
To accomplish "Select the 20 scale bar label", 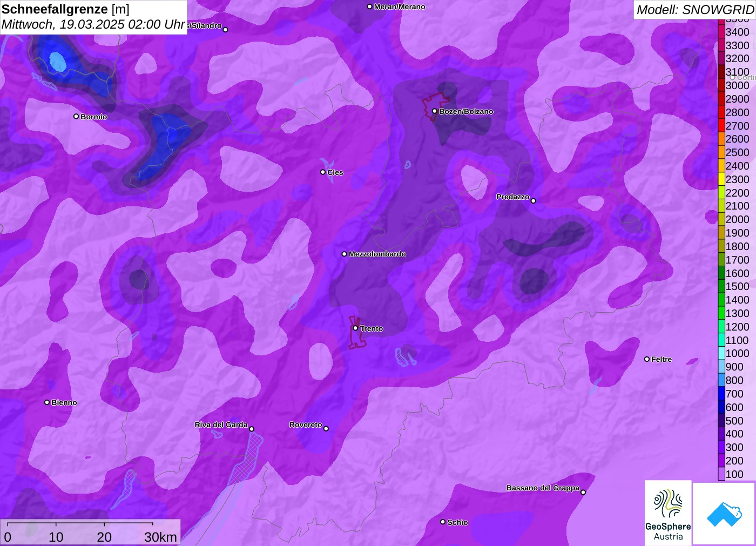I will click(x=104, y=537).
